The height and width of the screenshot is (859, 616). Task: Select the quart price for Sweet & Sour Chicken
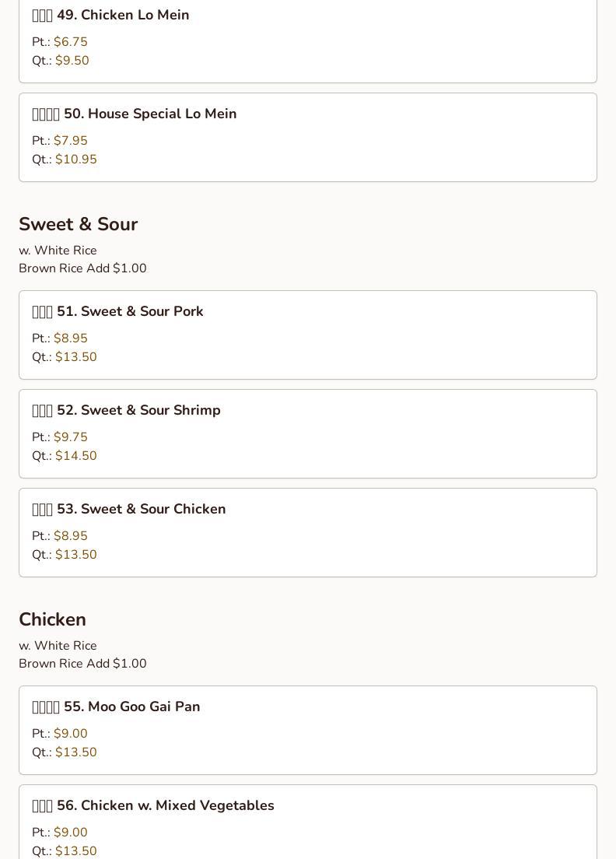coord(75,555)
